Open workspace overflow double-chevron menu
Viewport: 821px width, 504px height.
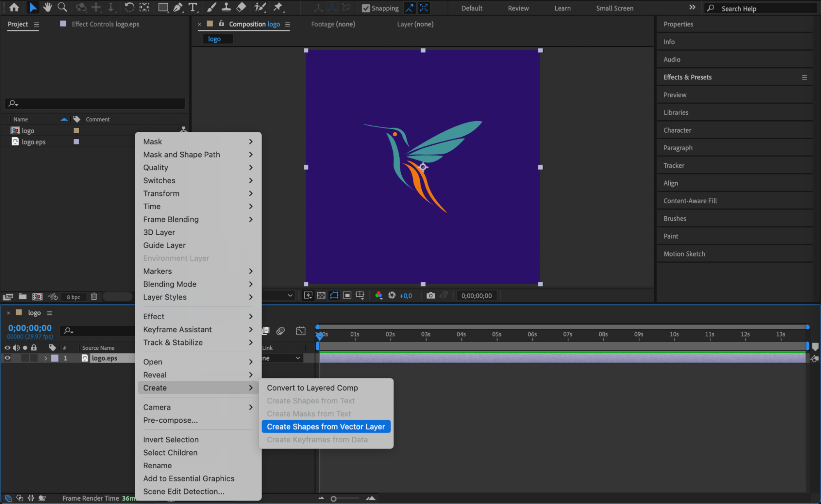692,7
